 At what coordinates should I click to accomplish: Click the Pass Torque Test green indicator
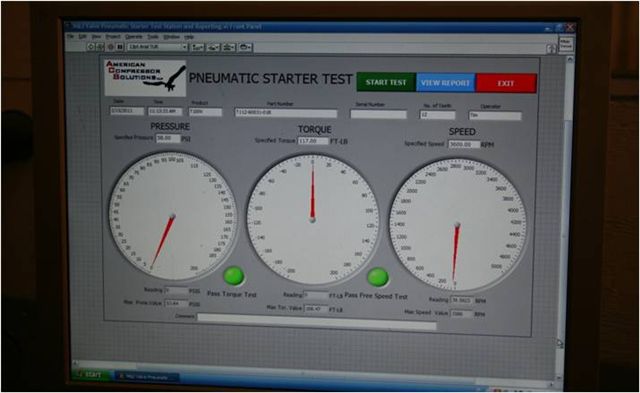point(234,276)
